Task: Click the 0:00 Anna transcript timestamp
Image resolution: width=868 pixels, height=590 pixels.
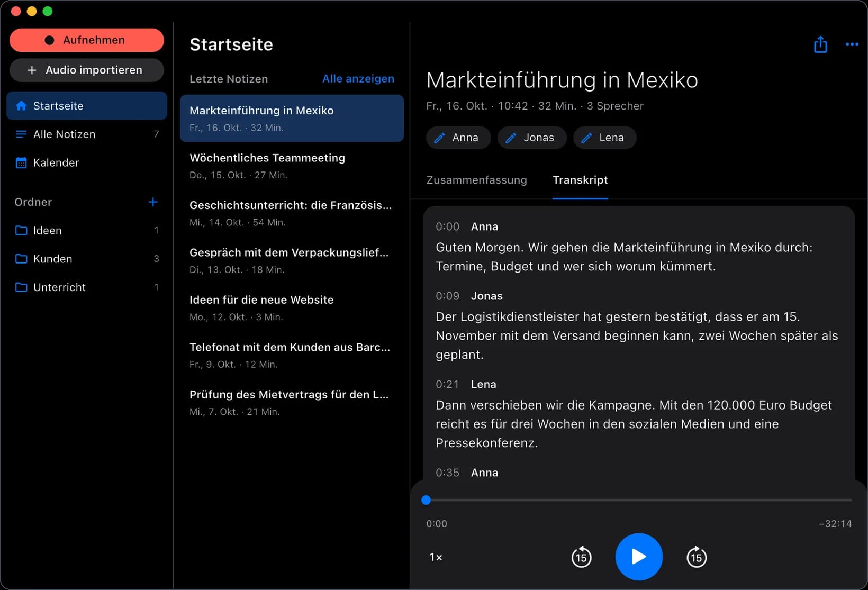Action: tap(447, 226)
